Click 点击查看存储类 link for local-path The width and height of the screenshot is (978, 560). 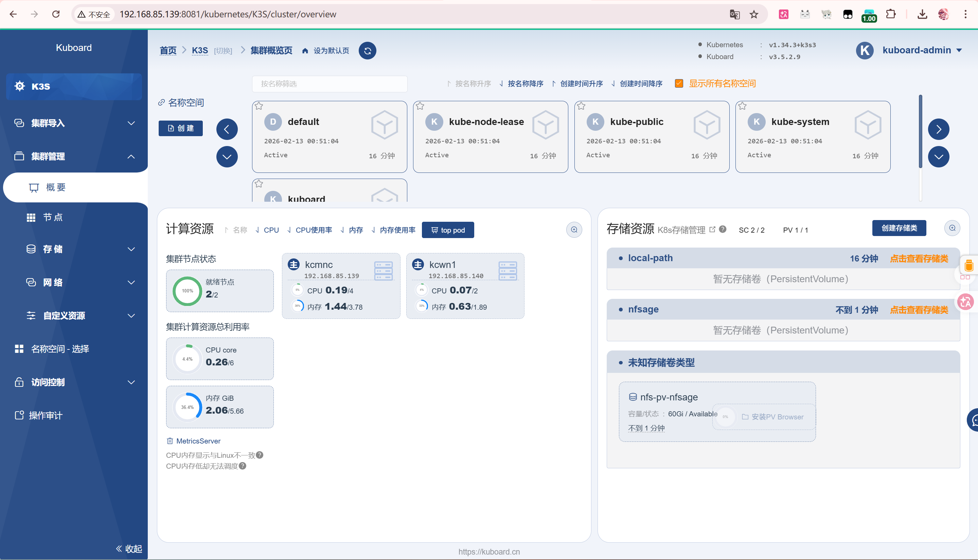point(919,258)
